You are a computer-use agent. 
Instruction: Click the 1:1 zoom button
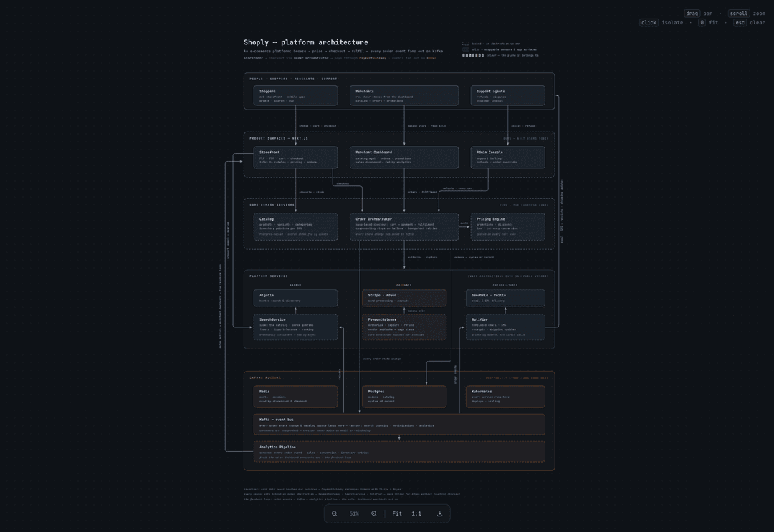(x=416, y=513)
